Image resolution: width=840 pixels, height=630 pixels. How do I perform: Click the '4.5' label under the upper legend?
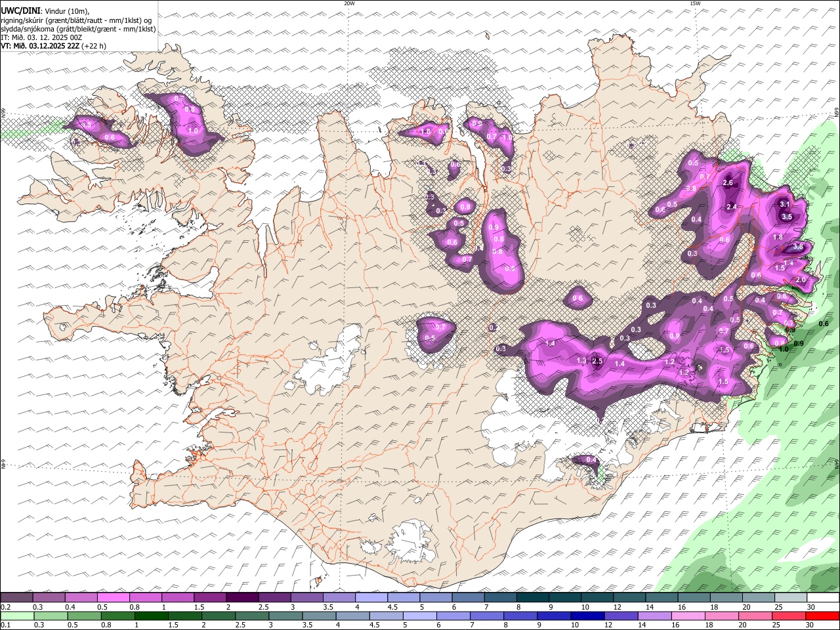(x=392, y=607)
